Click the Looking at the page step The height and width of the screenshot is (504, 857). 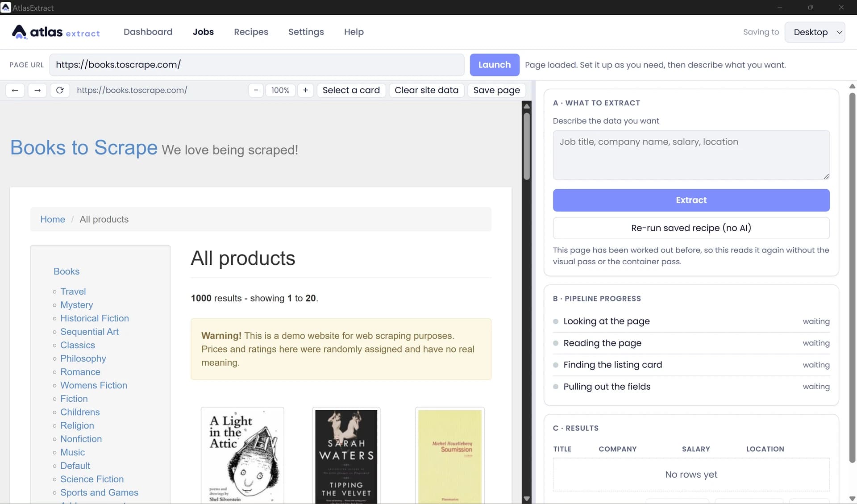pos(691,321)
